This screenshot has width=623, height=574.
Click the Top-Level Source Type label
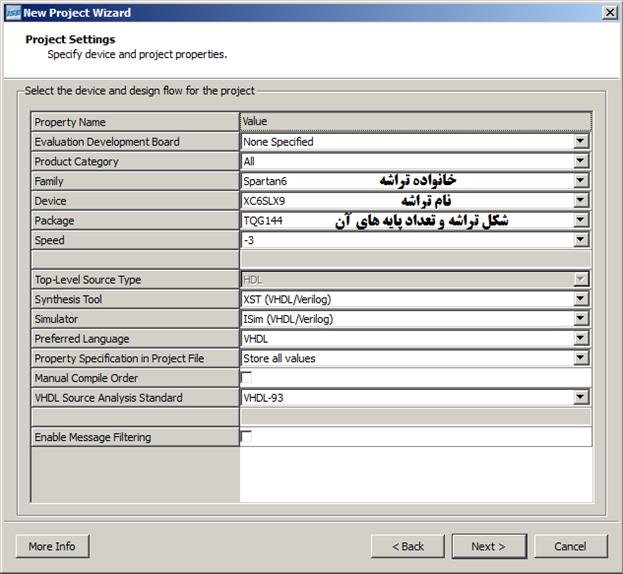pyautogui.click(x=88, y=280)
